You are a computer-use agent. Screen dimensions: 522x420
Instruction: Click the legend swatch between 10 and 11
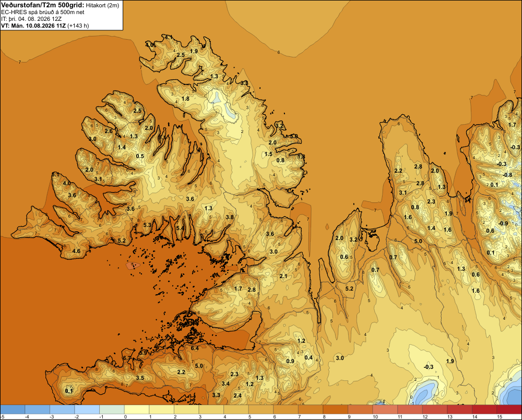coord(385,409)
